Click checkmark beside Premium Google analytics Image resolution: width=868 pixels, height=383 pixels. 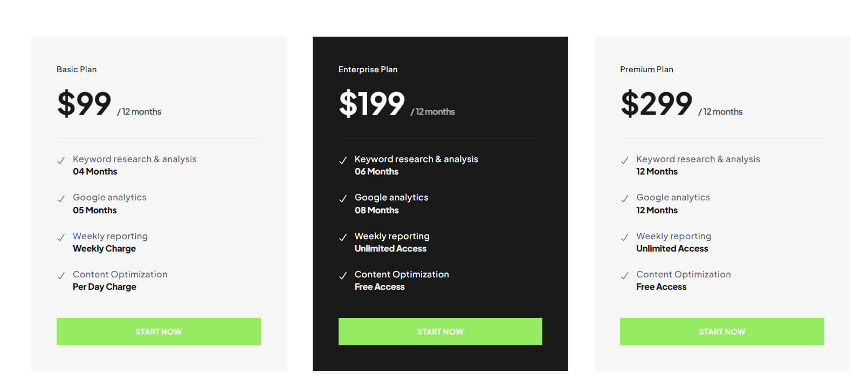click(x=624, y=199)
